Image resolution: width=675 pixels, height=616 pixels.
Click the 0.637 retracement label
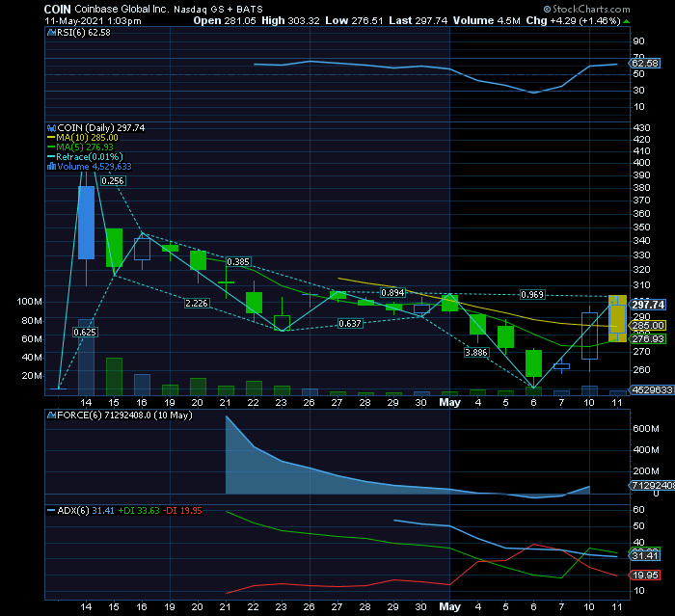(350, 323)
